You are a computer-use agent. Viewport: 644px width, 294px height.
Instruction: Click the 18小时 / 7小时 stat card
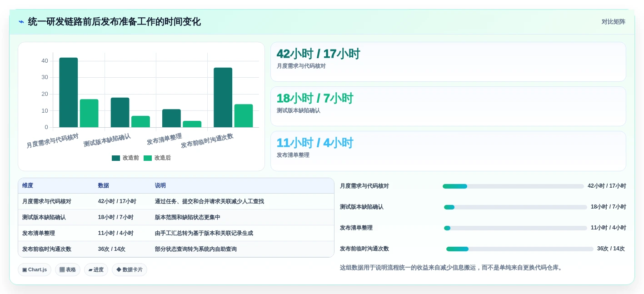tap(448, 106)
